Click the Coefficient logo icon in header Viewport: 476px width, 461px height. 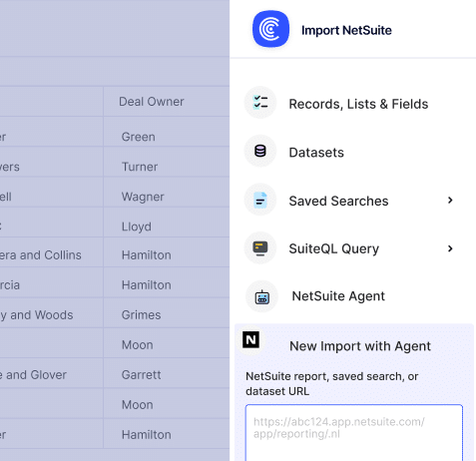[270, 29]
